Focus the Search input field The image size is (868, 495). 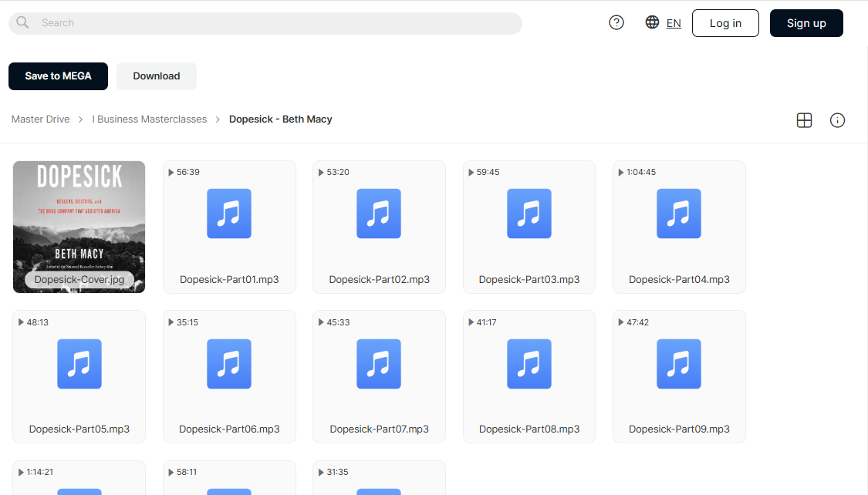tap(265, 23)
